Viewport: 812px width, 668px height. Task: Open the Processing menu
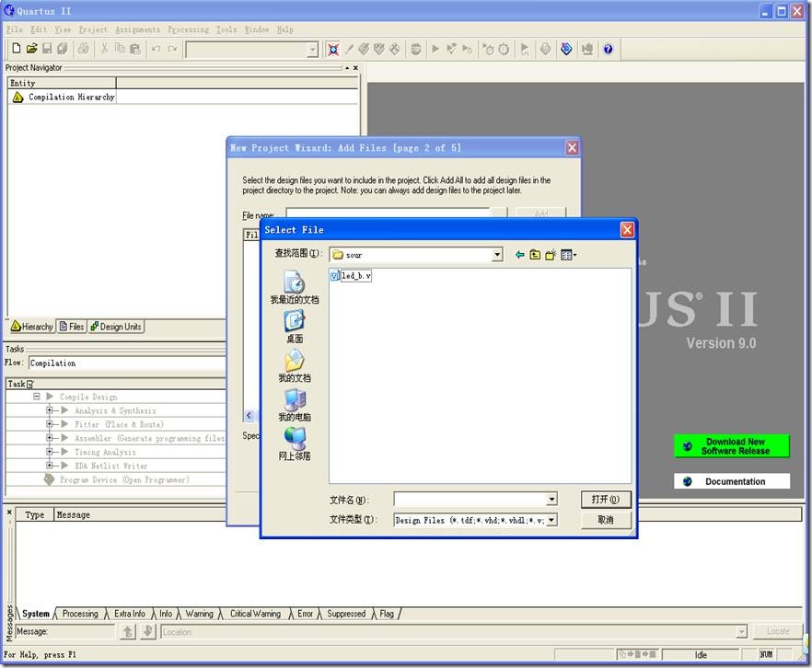pos(188,29)
